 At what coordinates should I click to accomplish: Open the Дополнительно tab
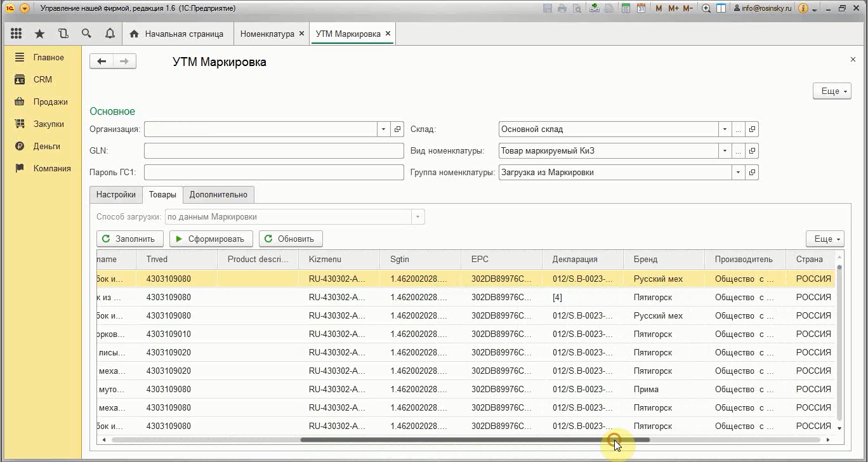(218, 194)
